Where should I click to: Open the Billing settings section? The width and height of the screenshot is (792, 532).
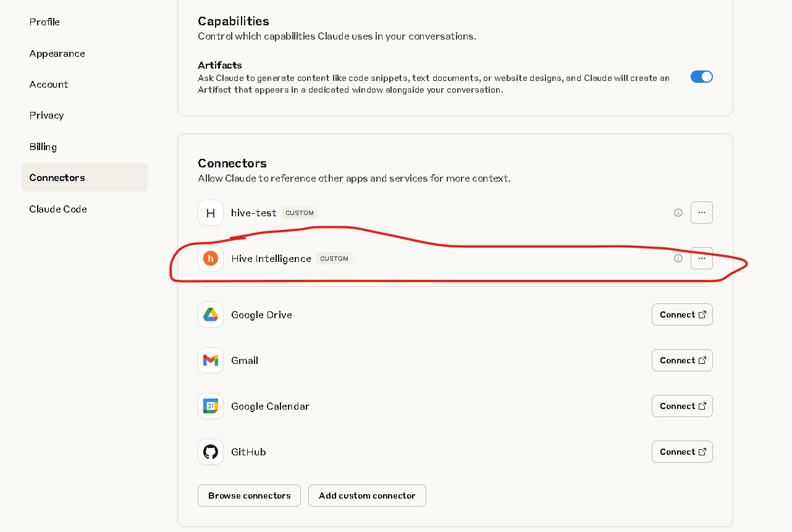click(x=43, y=146)
